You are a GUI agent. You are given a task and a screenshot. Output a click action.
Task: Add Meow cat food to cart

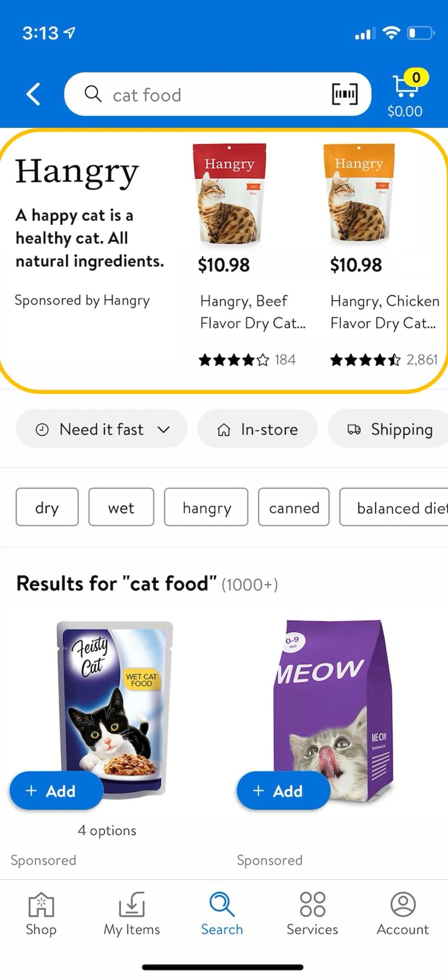283,791
